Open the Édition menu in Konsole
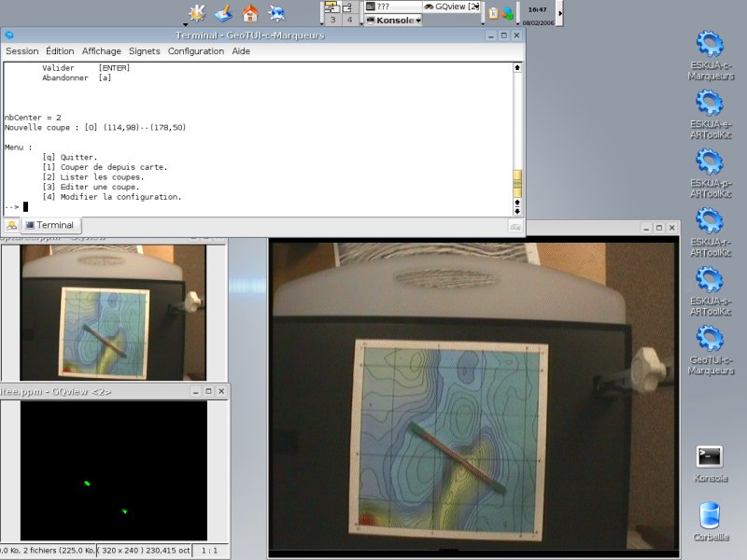This screenshot has width=747, height=560. tap(60, 51)
